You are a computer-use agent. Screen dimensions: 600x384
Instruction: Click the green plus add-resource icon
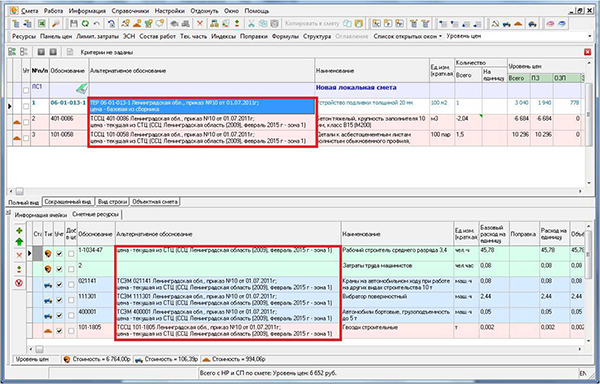click(19, 231)
